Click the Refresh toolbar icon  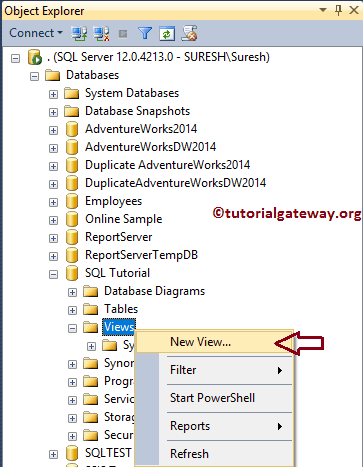pyautogui.click(x=167, y=33)
